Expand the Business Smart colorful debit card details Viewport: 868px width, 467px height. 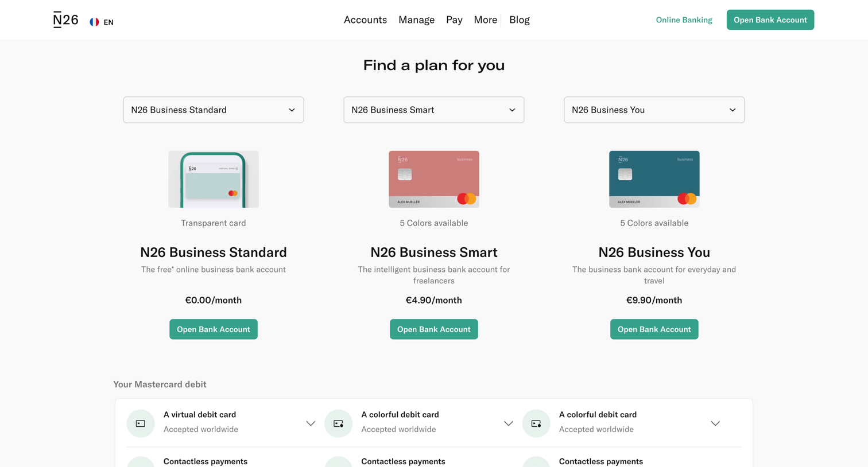509,423
